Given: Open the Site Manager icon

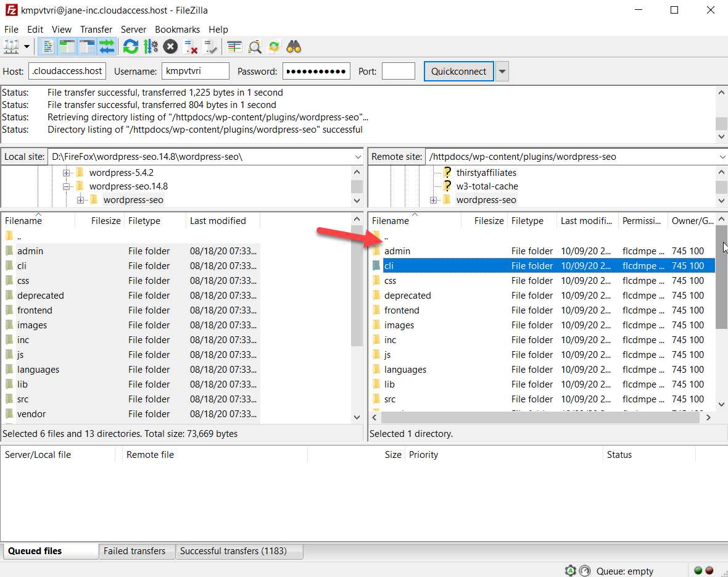Looking at the screenshot, I should 11,47.
